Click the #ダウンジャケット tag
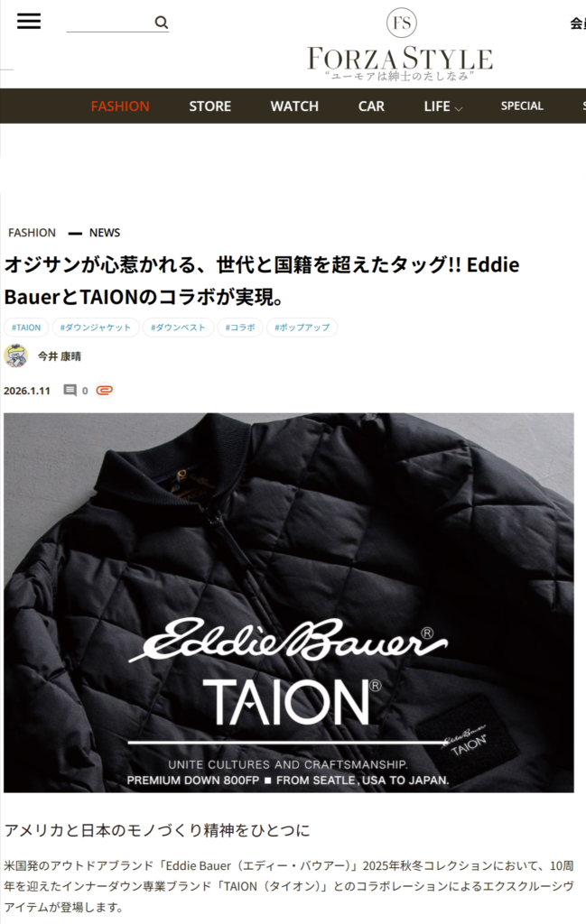 click(x=96, y=327)
